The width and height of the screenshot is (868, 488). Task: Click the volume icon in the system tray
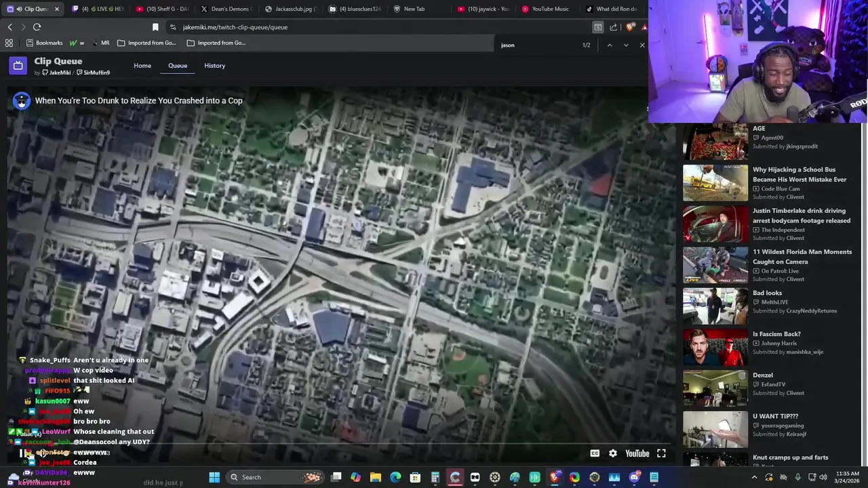(823, 477)
